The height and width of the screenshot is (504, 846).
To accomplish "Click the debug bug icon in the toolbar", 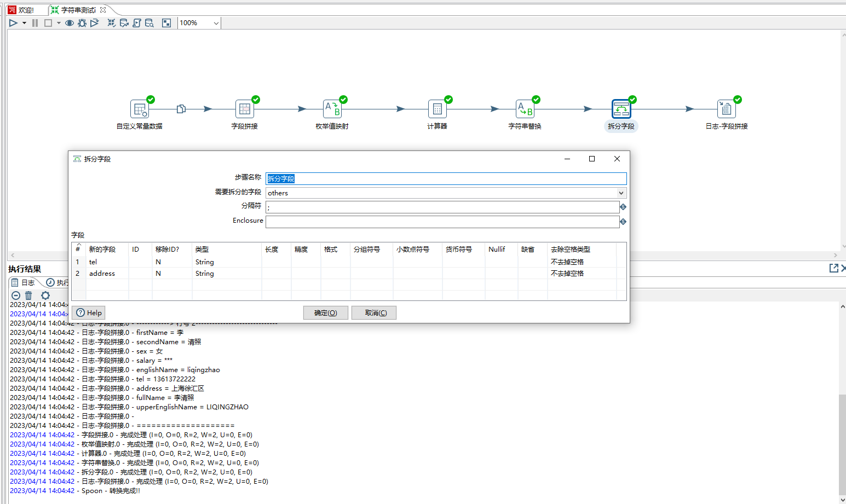I will tap(82, 23).
